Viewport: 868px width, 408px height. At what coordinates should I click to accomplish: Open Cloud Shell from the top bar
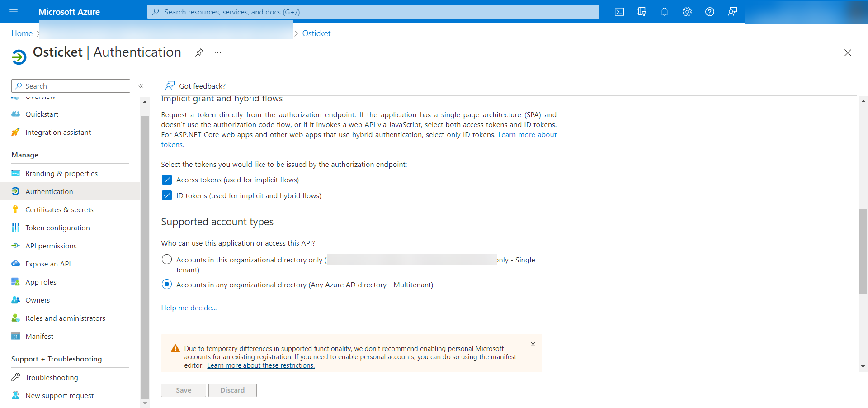click(619, 12)
